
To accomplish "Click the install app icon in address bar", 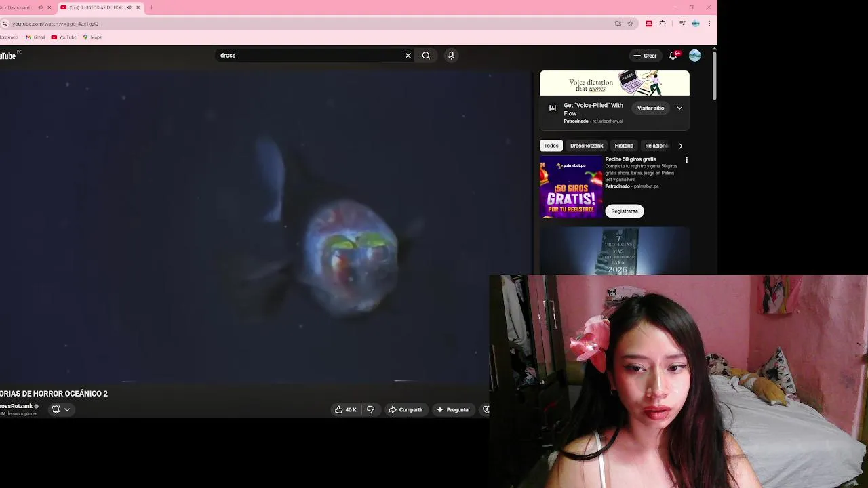I will [618, 24].
